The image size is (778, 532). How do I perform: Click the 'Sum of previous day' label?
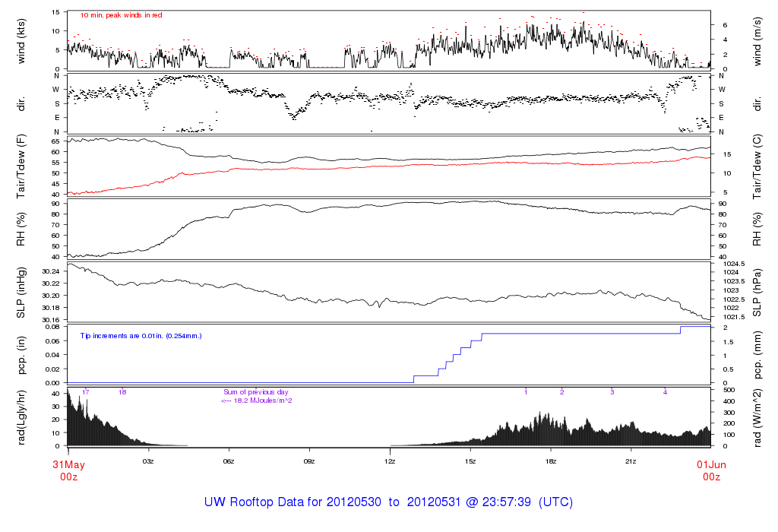tap(255, 392)
